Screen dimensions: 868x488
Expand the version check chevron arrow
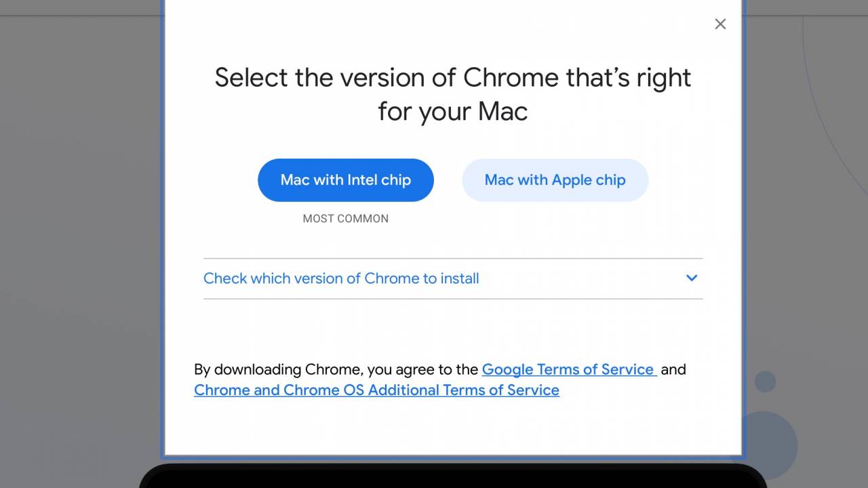[x=692, y=278]
